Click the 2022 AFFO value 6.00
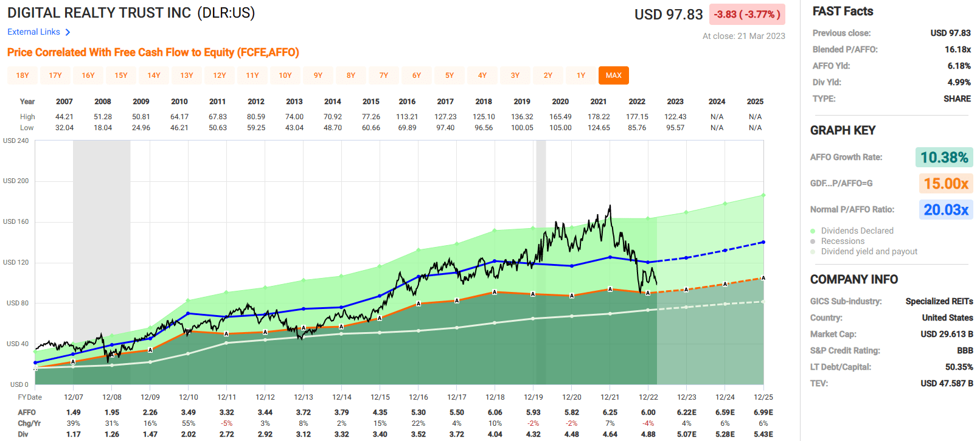The height and width of the screenshot is (441, 980). pos(648,412)
